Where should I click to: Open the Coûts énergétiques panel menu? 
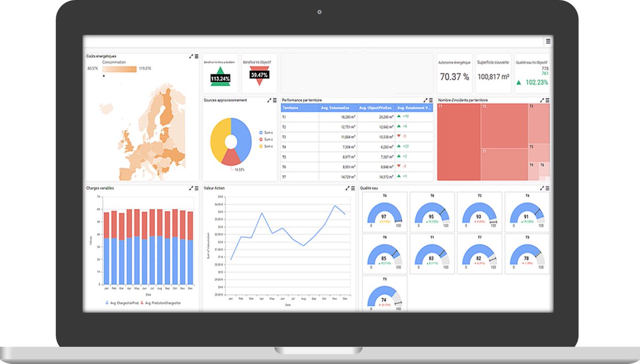click(196, 56)
